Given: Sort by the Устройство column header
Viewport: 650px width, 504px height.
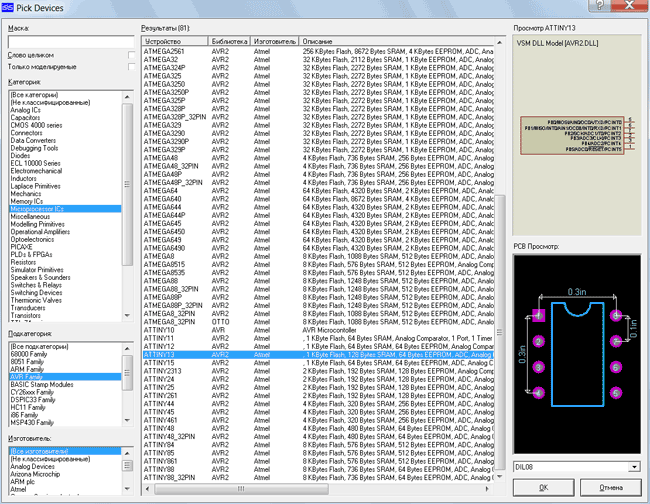Looking at the screenshot, I should click(175, 41).
